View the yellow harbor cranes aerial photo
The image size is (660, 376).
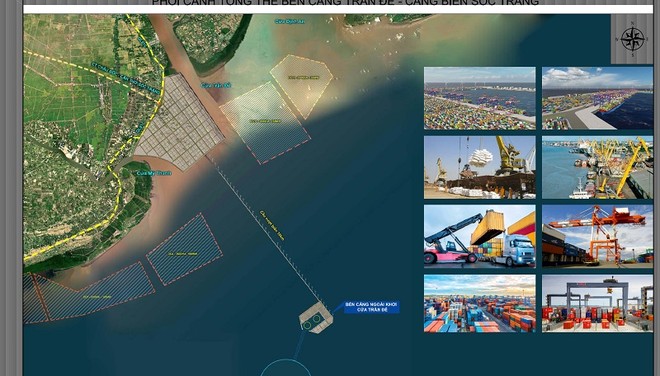tap(597, 167)
